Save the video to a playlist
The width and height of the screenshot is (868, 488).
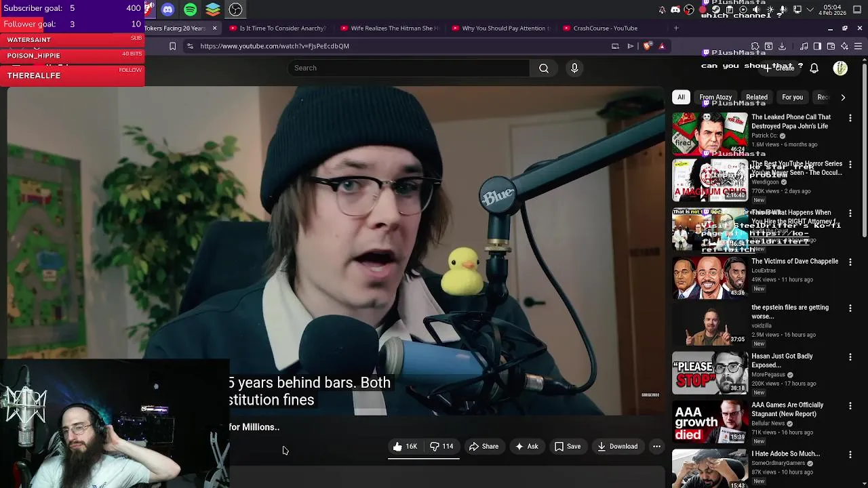(568, 447)
